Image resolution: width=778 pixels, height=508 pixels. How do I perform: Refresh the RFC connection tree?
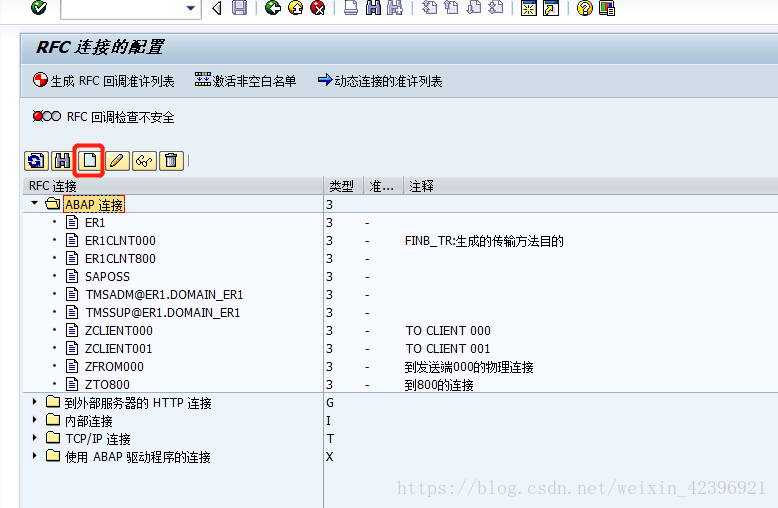[36, 161]
